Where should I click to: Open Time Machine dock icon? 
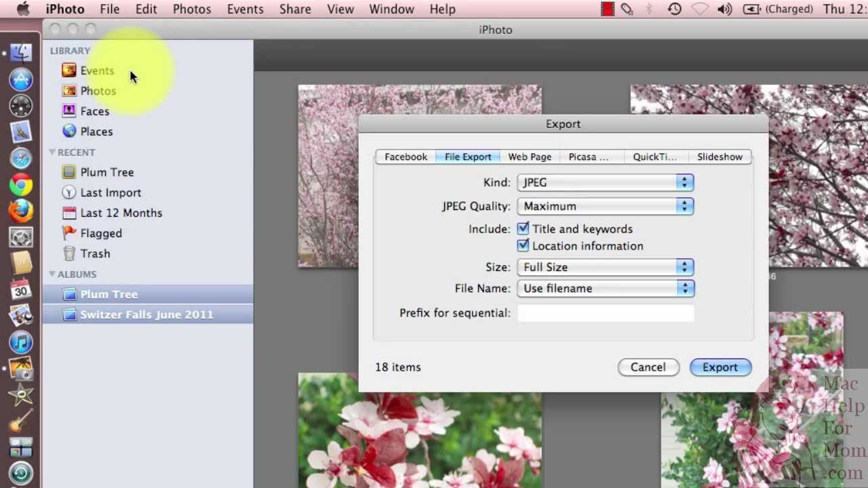[x=21, y=474]
